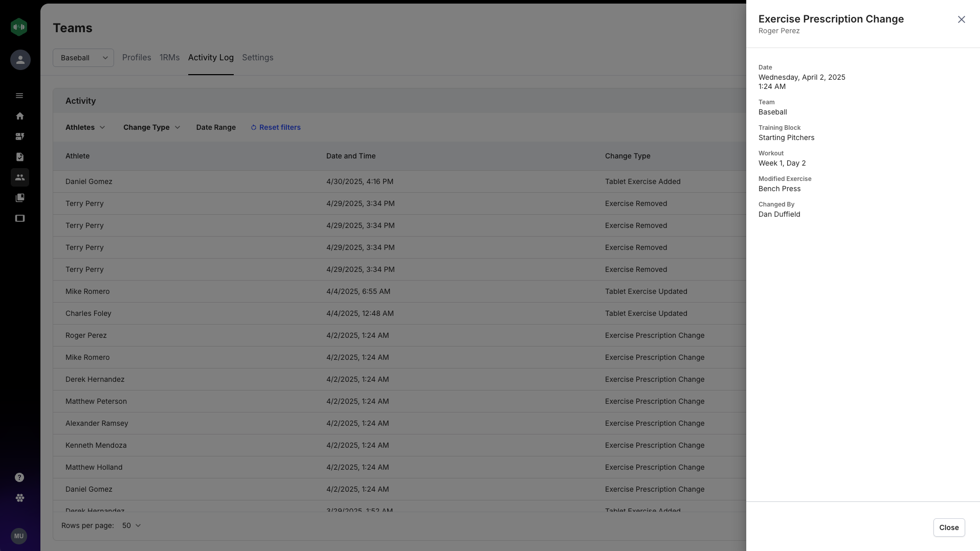The width and height of the screenshot is (980, 551).
Task: Click Dan Duffield under Changed By
Action: coord(779,214)
